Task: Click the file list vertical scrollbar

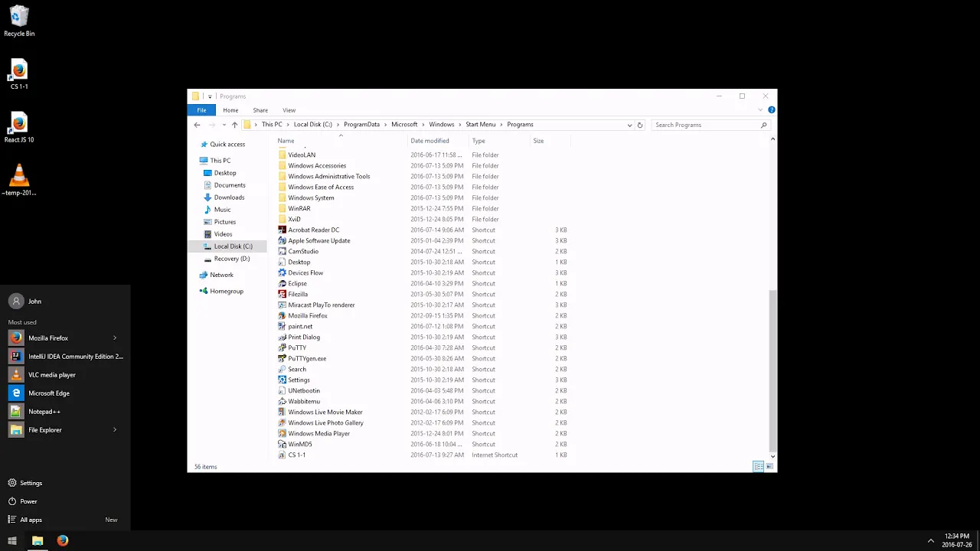Action: point(773,370)
